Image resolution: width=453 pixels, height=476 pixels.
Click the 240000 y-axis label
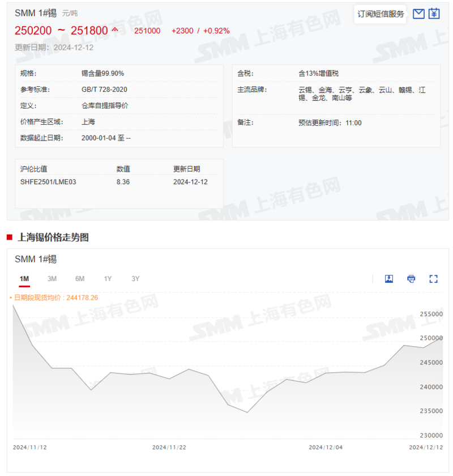[431, 387]
